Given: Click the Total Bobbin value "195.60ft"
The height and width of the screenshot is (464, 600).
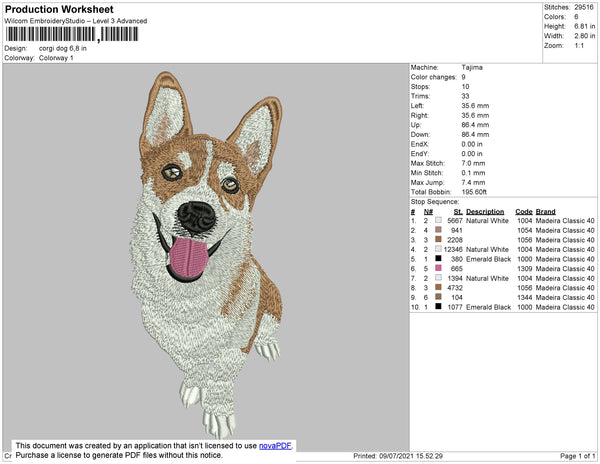Looking at the screenshot, I should [x=474, y=192].
